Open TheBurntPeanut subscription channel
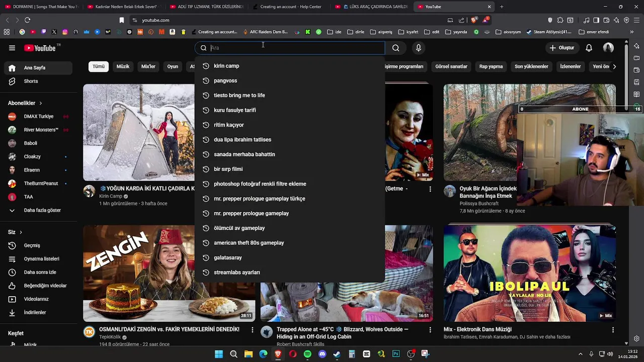The width and height of the screenshot is (644, 362). pyautogui.click(x=38, y=184)
